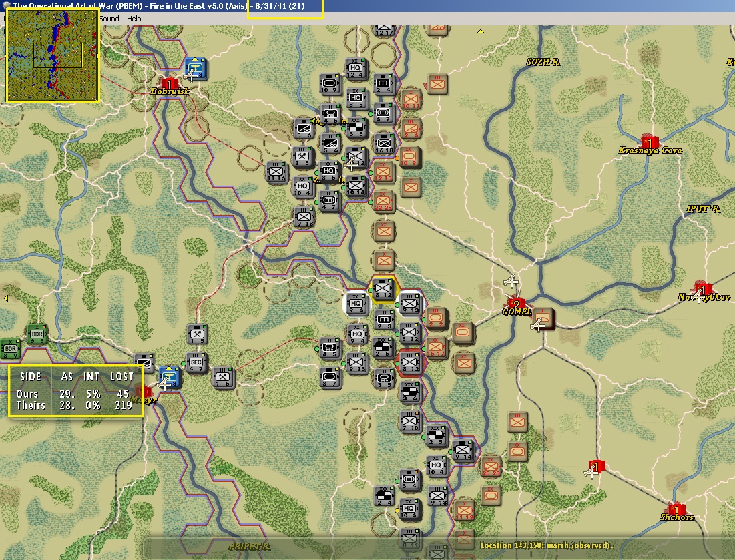Select the green BDR 8-9 unit
The height and width of the screenshot is (560, 735).
click(x=10, y=349)
